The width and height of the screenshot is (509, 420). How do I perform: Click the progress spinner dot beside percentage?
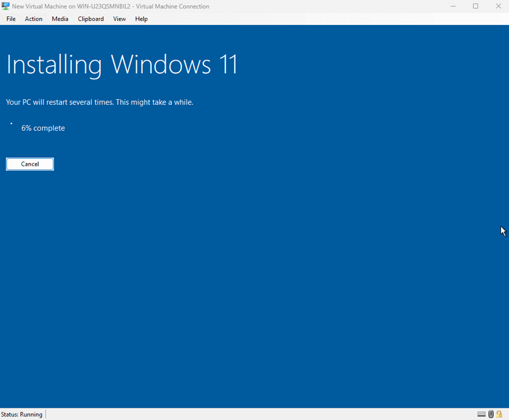click(11, 123)
